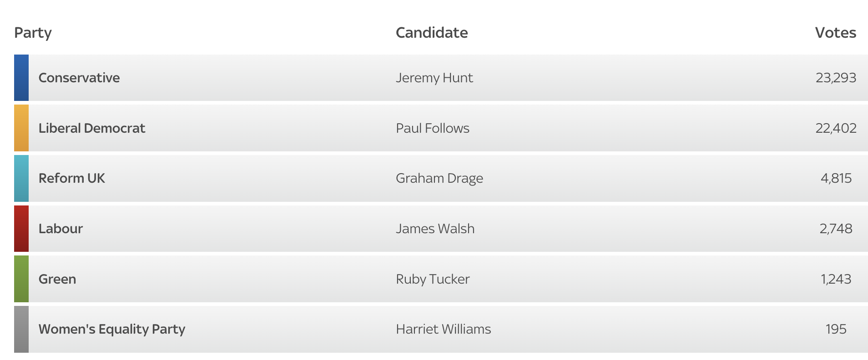Click the Liberal Democrat orange color bar

(21, 128)
